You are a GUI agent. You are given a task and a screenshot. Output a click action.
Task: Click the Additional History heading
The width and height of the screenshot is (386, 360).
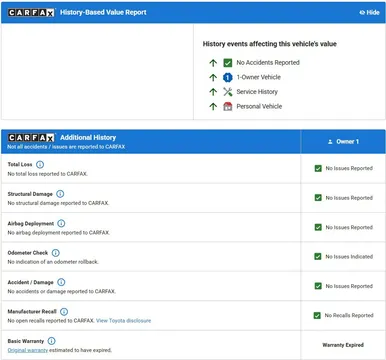coord(88,137)
